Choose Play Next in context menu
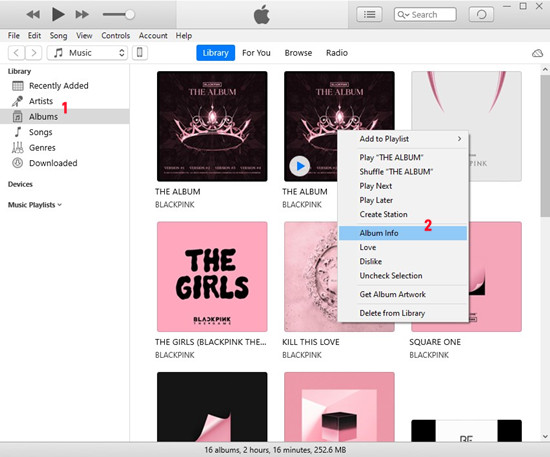 tap(403, 186)
